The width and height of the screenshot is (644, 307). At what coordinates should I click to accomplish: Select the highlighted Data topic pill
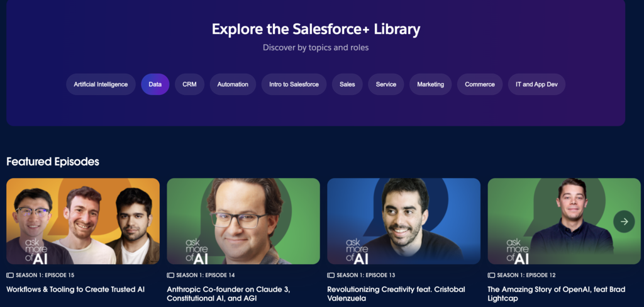pos(155,84)
